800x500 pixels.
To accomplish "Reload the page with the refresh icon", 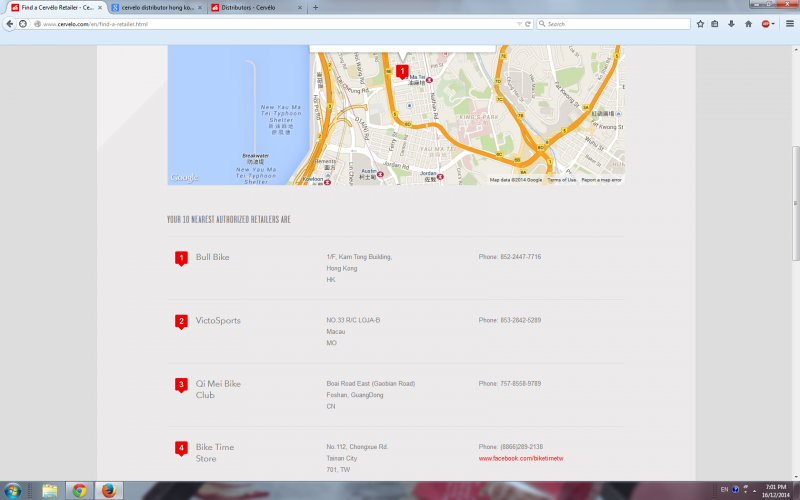I will (529, 23).
